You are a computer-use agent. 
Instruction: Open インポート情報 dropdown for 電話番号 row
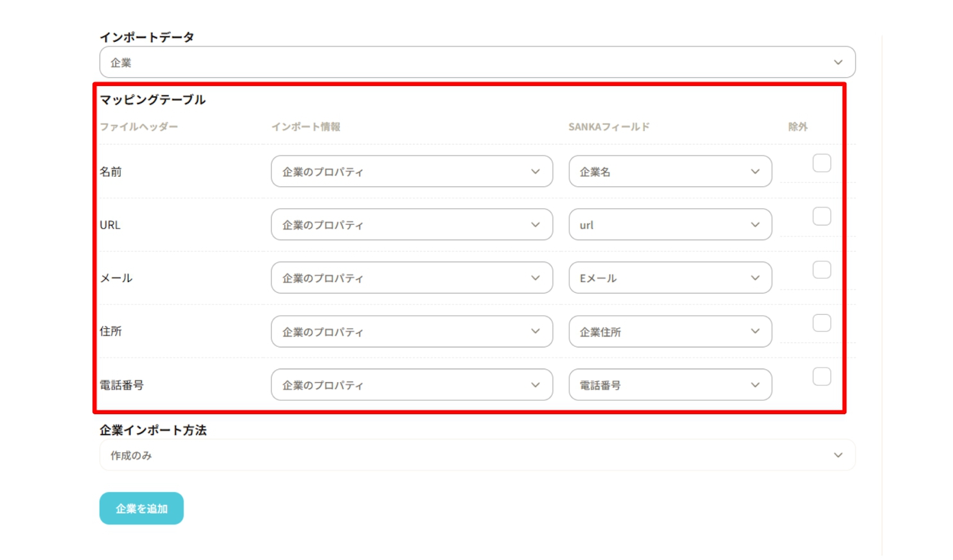411,385
